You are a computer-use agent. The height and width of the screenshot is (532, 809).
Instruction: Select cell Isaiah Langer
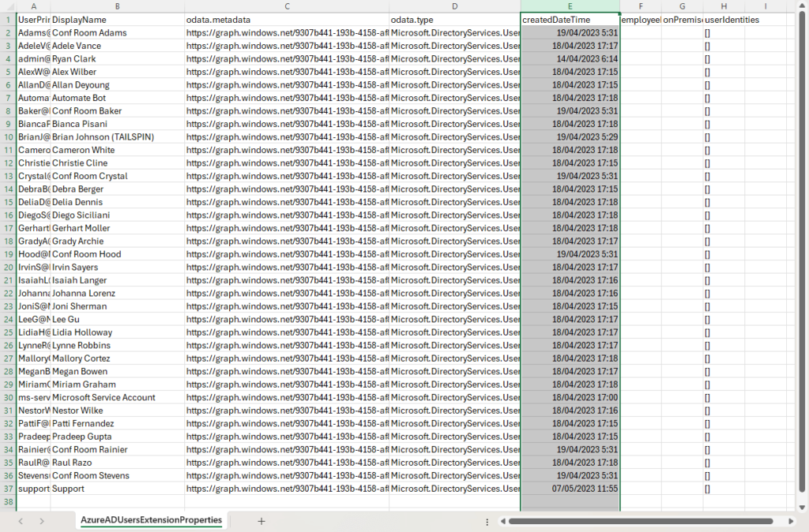118,280
